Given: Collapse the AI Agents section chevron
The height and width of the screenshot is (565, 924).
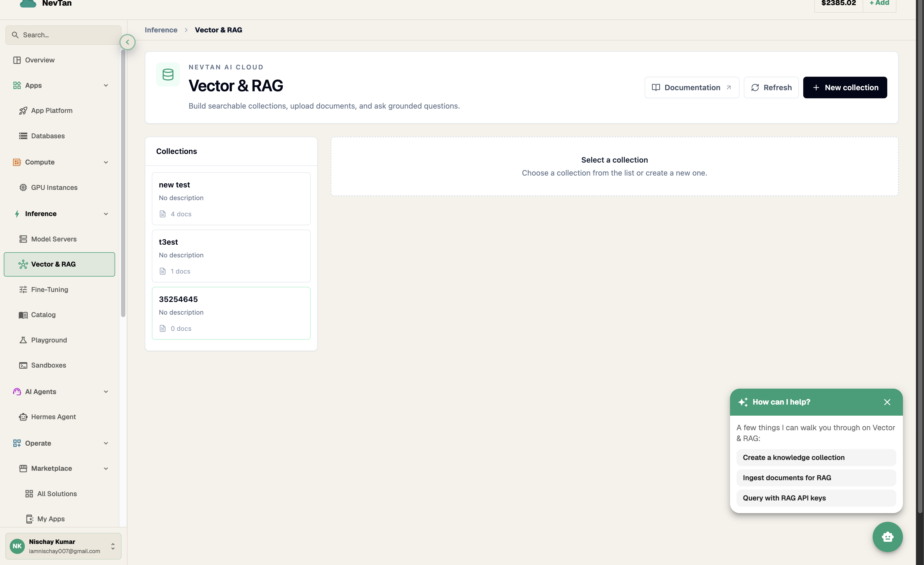Looking at the screenshot, I should tap(106, 391).
